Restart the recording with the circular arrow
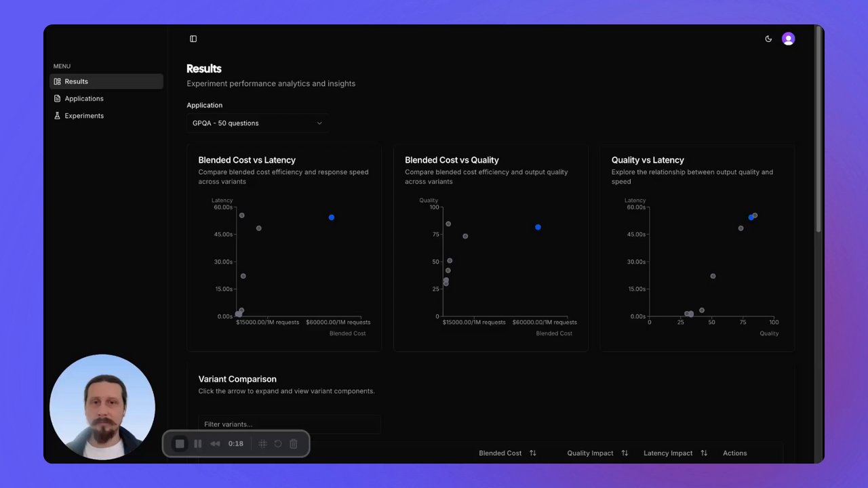 coord(278,444)
